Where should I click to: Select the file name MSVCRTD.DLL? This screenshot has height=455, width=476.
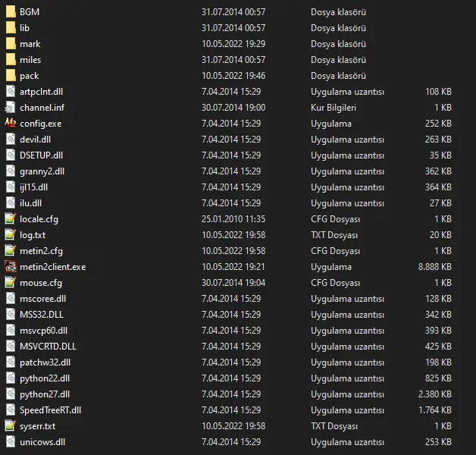click(48, 347)
